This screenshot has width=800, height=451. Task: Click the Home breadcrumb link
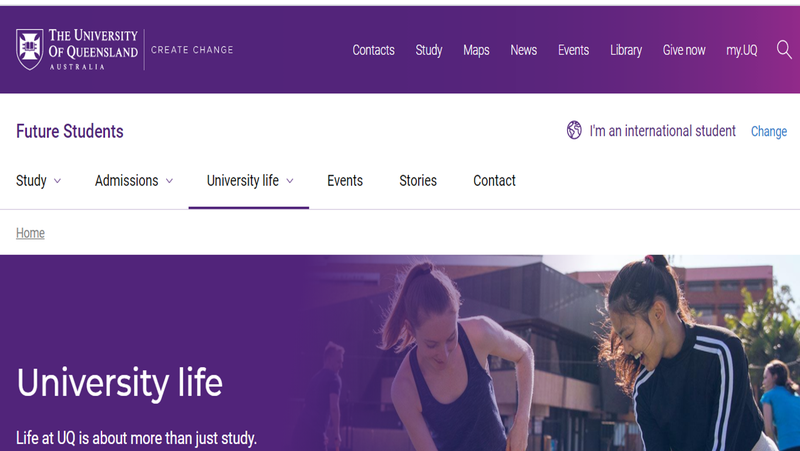click(x=30, y=233)
